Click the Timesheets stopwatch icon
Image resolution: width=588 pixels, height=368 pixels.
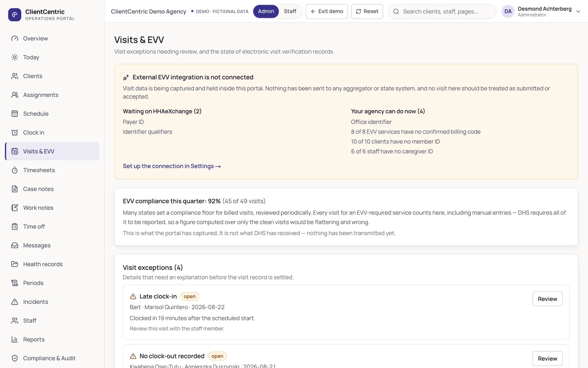15,170
